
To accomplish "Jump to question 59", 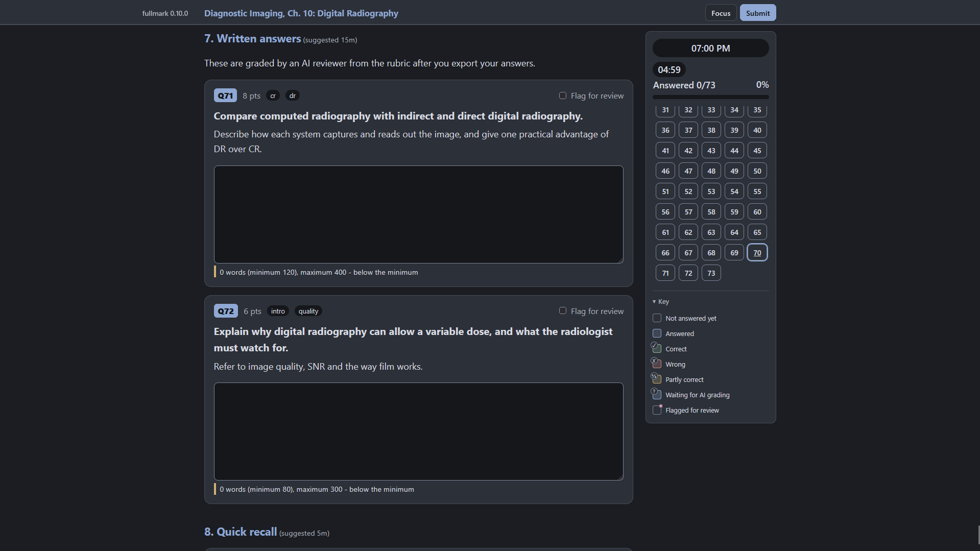I will [x=734, y=211].
